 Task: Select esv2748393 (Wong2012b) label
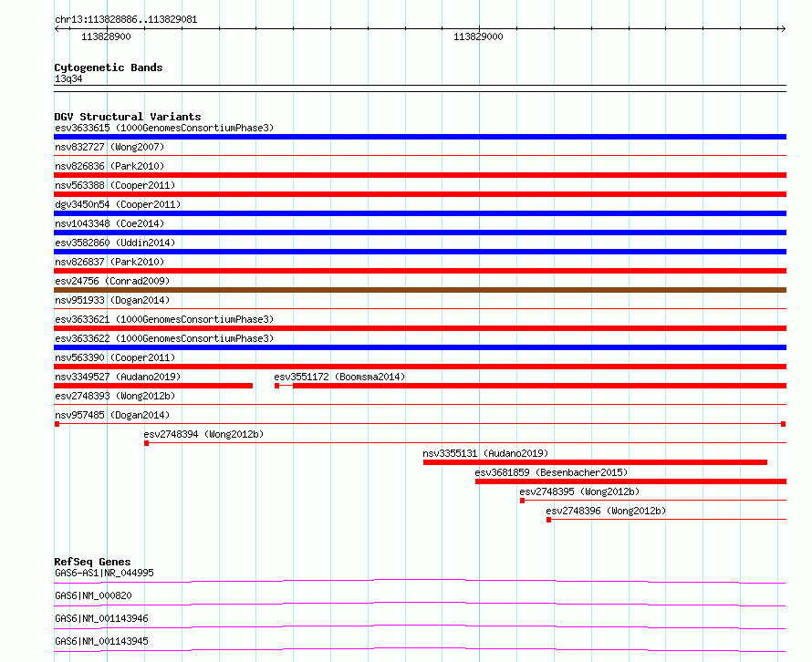click(x=115, y=396)
